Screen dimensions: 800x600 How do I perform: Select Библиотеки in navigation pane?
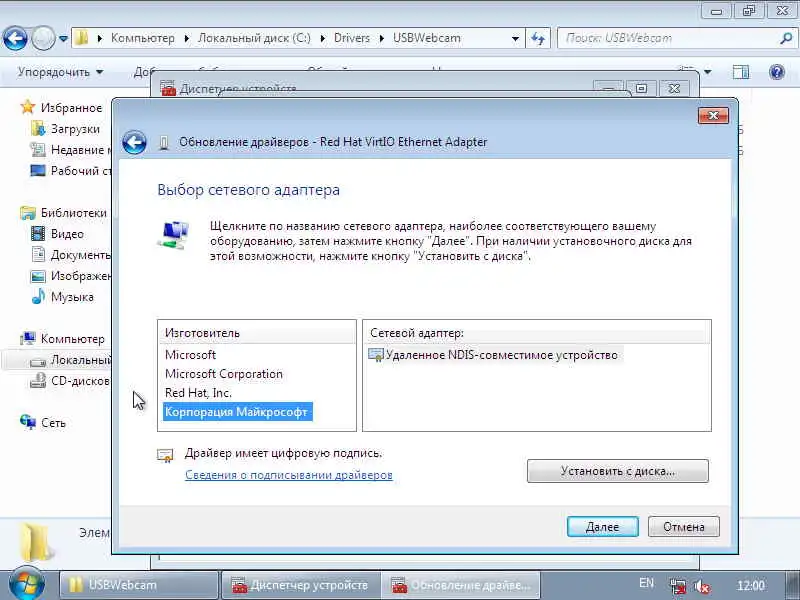point(64,213)
